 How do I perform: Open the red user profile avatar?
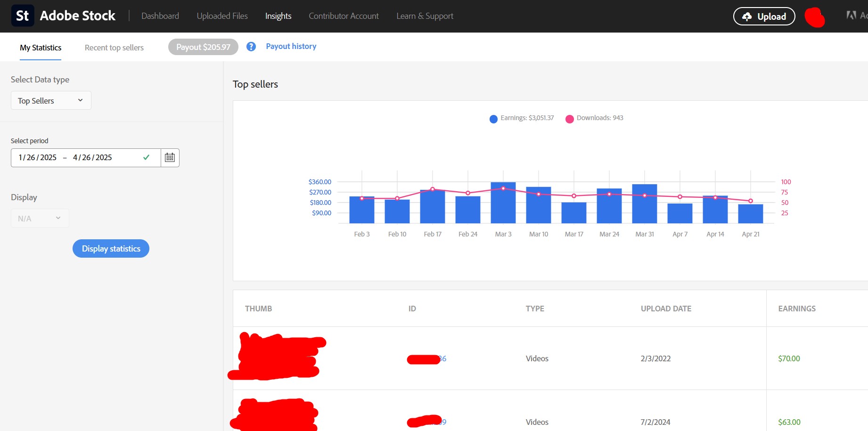tap(815, 17)
